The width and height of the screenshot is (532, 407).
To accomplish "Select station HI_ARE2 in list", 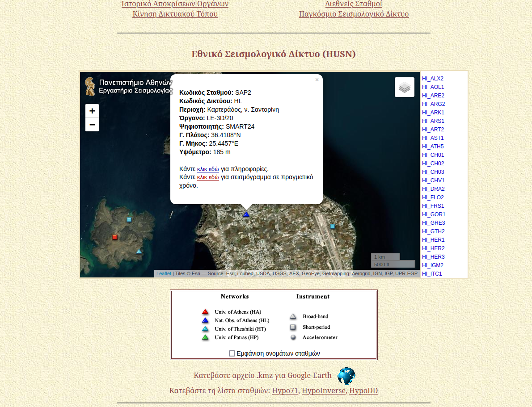I will tap(433, 95).
